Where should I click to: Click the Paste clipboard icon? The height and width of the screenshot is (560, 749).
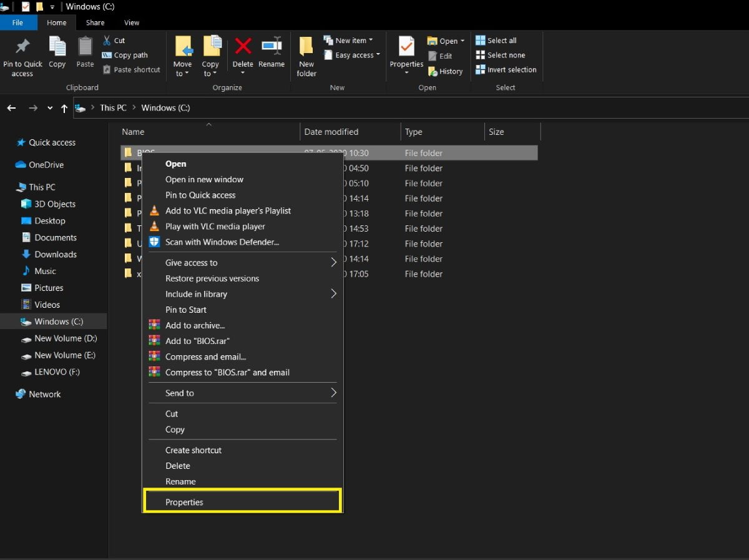(x=85, y=47)
